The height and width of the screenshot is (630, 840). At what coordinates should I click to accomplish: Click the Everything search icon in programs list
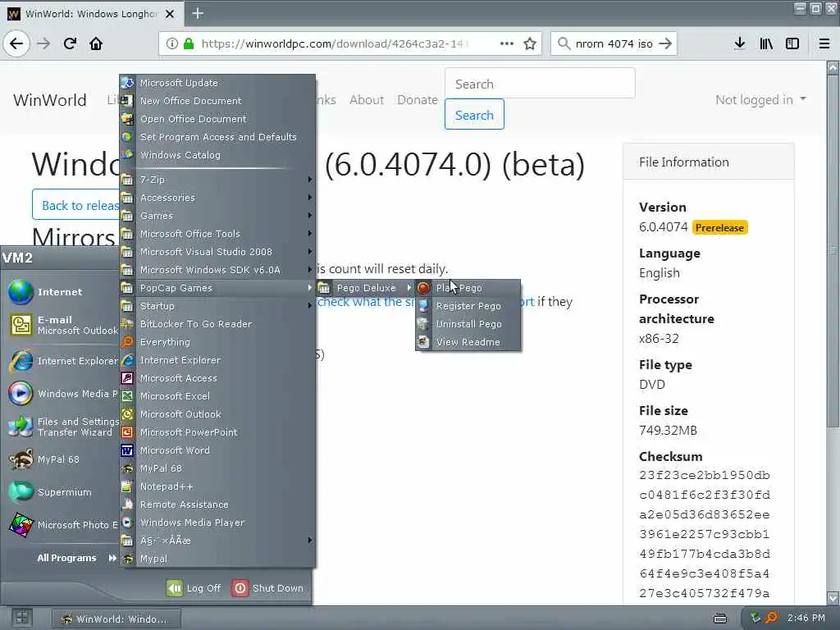click(x=127, y=342)
